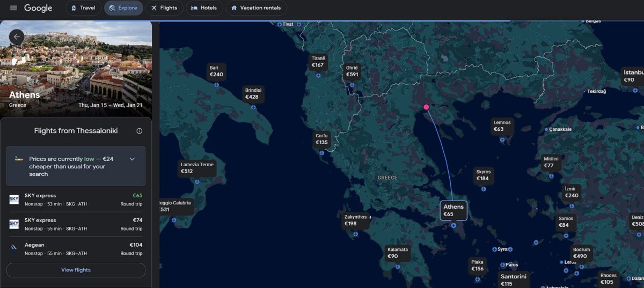Switch to the Explore tab
This screenshot has width=644, height=288.
(123, 8)
